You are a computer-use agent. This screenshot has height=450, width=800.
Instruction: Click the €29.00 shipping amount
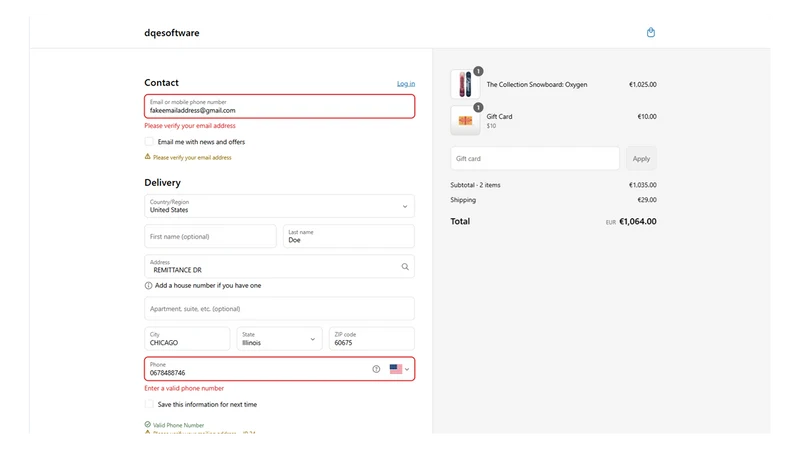point(647,200)
